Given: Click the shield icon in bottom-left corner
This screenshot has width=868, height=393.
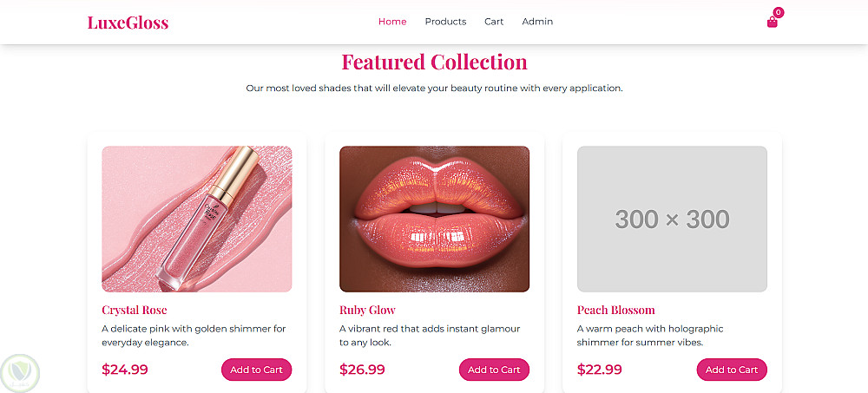Looking at the screenshot, I should coord(20,372).
